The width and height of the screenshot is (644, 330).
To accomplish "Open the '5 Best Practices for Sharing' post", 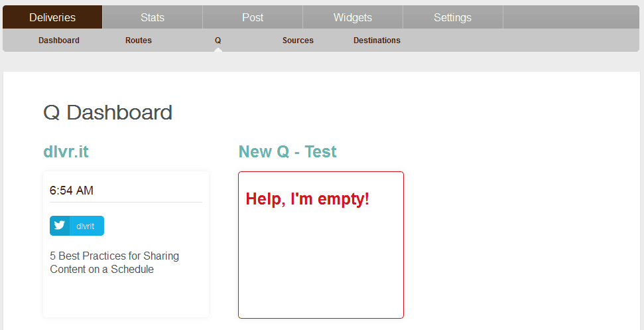I will 114,262.
